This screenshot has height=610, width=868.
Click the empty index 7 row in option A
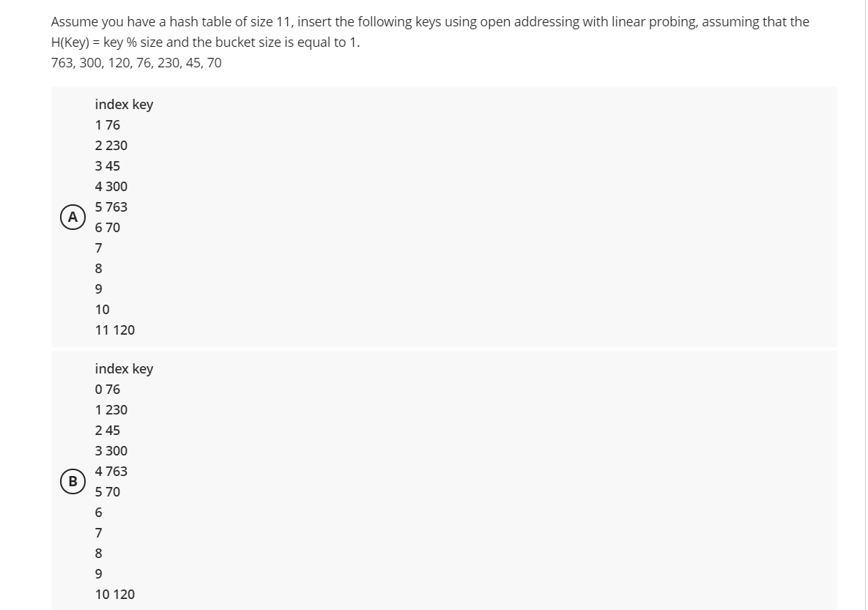(x=97, y=248)
